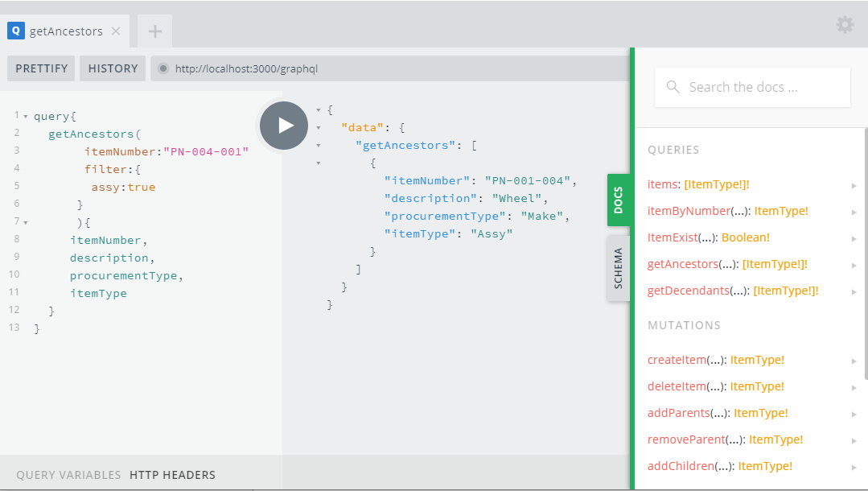
Task: Run the query with the play button
Action: (284, 126)
